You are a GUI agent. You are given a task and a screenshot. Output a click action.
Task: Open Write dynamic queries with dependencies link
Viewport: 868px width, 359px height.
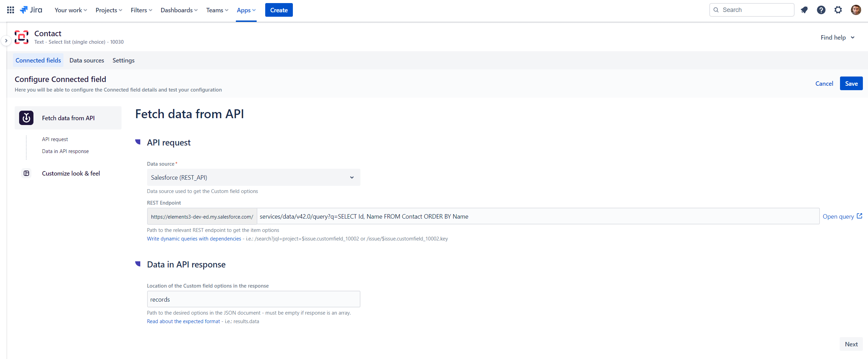tap(194, 239)
